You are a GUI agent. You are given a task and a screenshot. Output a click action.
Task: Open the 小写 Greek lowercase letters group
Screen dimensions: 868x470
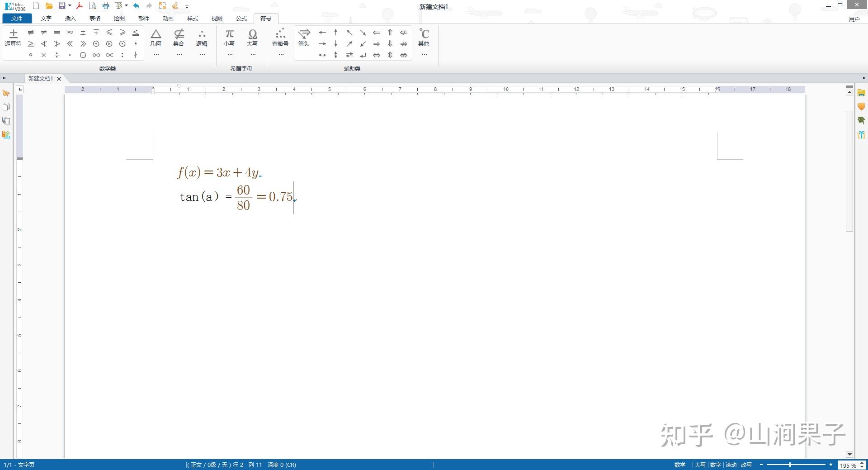pos(229,38)
